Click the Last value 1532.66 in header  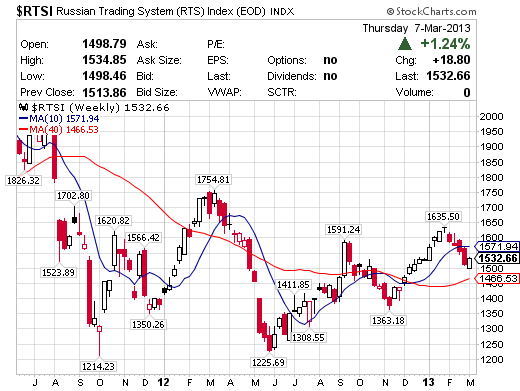click(x=448, y=76)
